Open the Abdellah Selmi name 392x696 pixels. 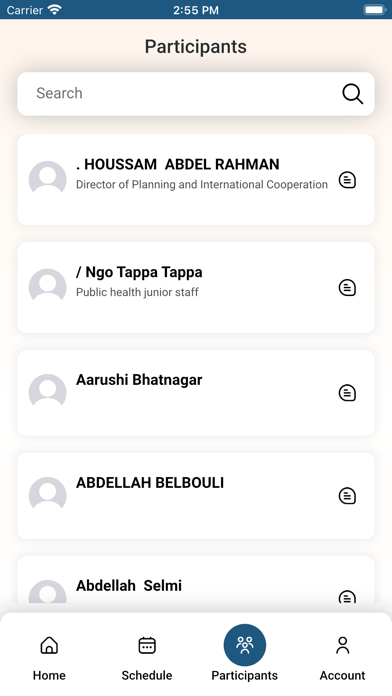129,585
